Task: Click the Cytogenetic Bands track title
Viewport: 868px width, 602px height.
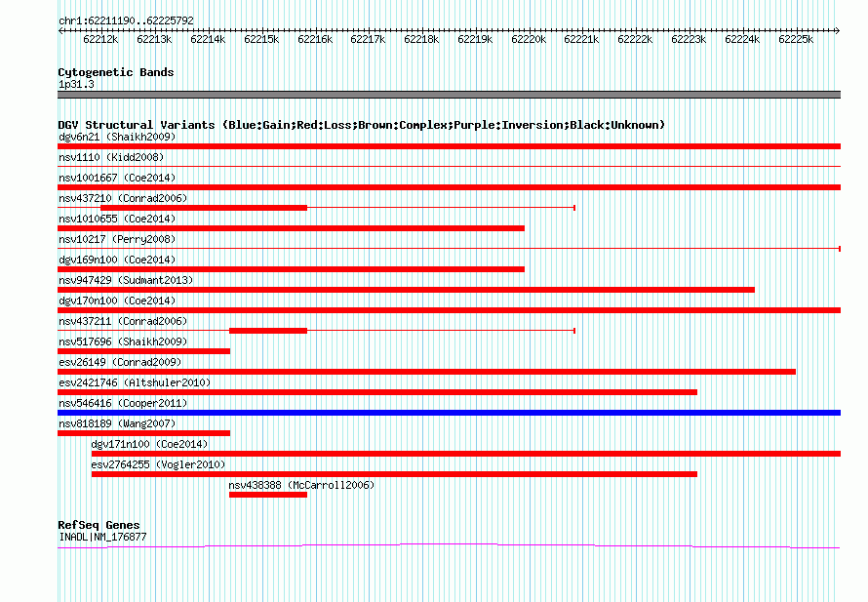Action: (116, 72)
